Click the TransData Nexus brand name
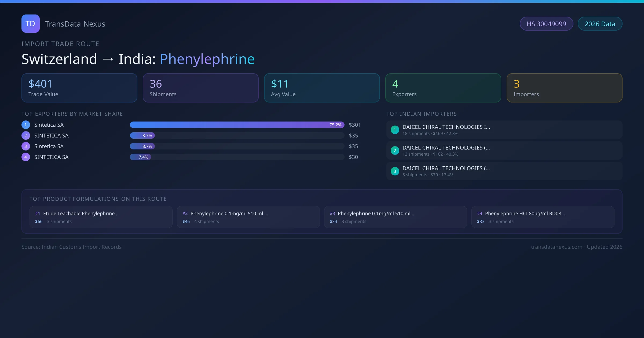 (x=75, y=24)
